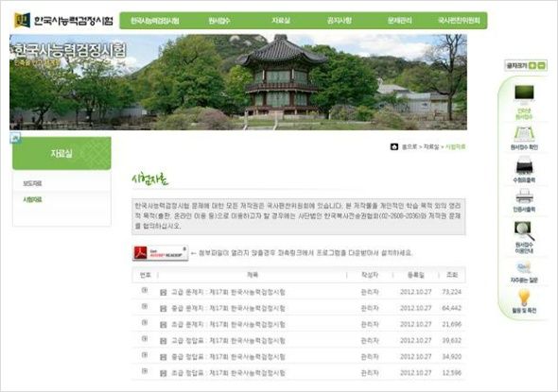558x392 pixels.
Task: Select 보도자료 in the left sidebar
Action: coord(32,183)
